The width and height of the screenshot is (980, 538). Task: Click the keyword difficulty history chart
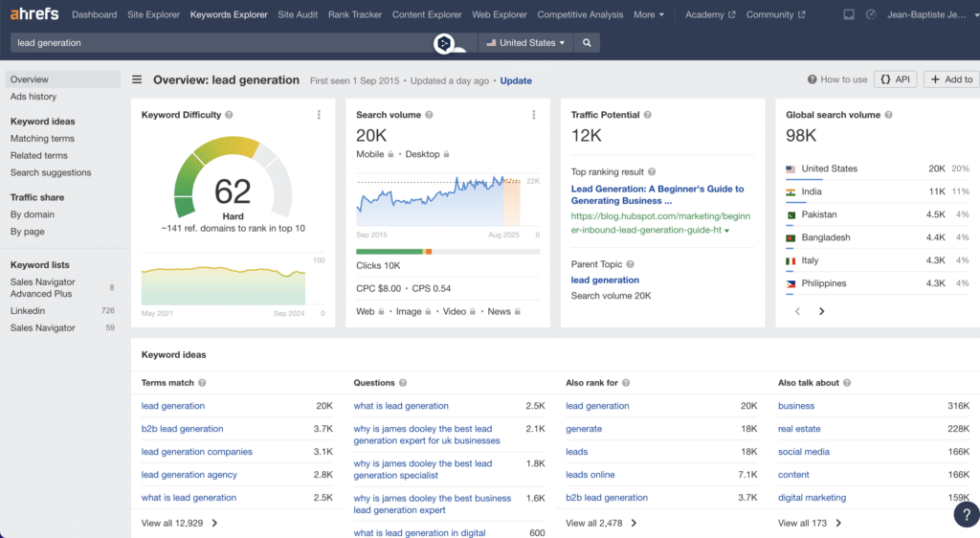(223, 286)
